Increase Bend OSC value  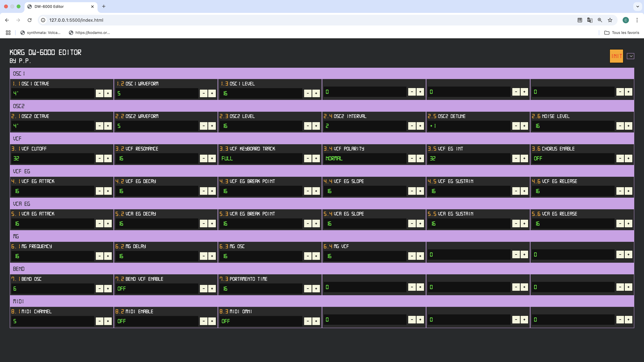(108, 289)
